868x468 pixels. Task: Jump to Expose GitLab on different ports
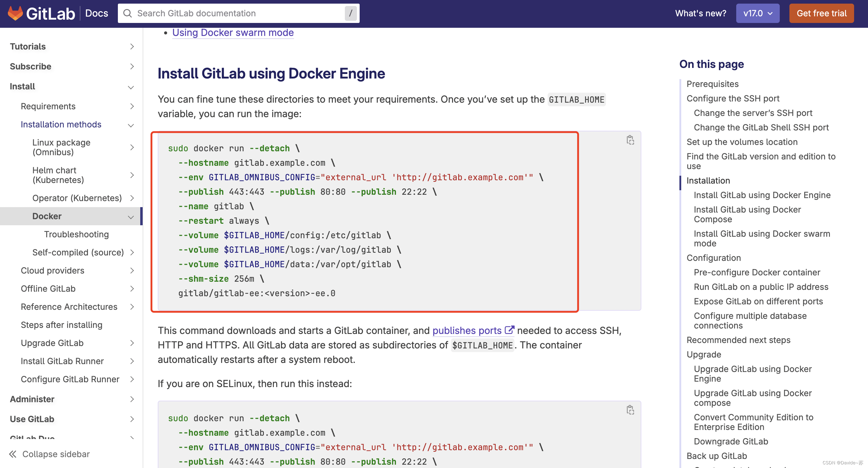click(758, 301)
